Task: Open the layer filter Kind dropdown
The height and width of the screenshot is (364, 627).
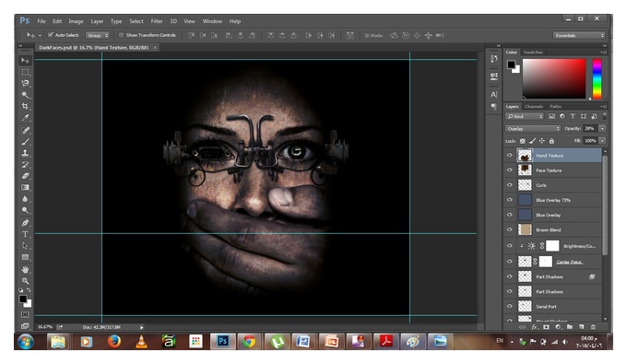Action: click(525, 116)
